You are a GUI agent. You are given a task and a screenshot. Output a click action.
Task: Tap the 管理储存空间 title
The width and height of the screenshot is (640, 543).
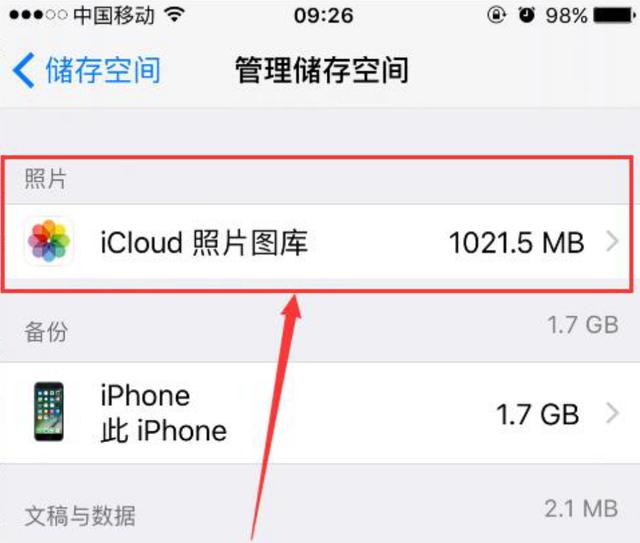(322, 71)
